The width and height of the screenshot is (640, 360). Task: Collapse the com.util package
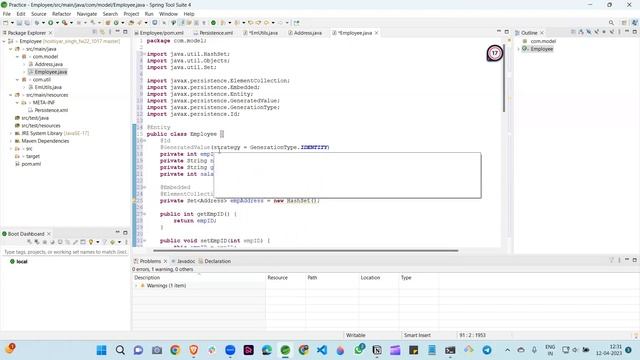click(18, 80)
